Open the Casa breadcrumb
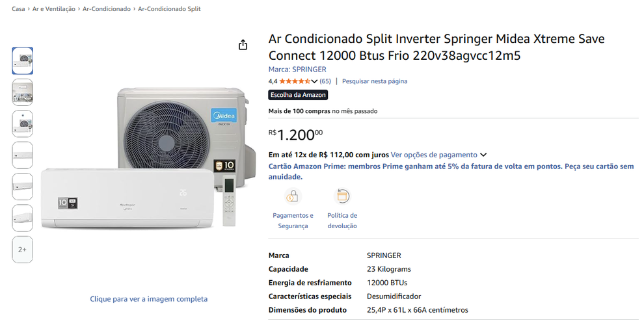Viewport: 644px width, 325px height. (18, 8)
